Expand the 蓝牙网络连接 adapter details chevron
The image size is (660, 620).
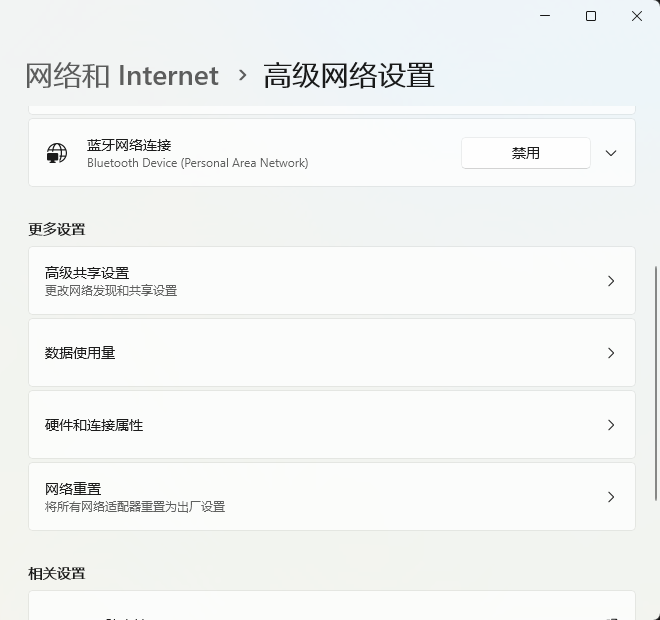click(611, 153)
